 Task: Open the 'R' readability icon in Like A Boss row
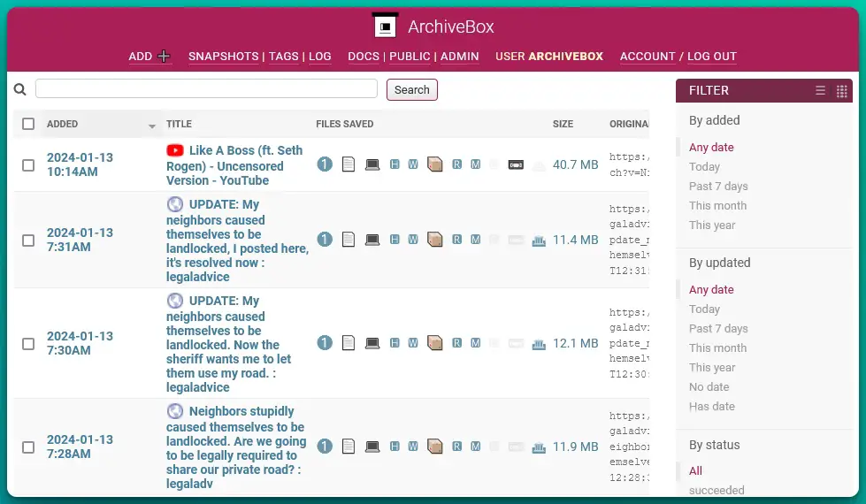coord(456,164)
